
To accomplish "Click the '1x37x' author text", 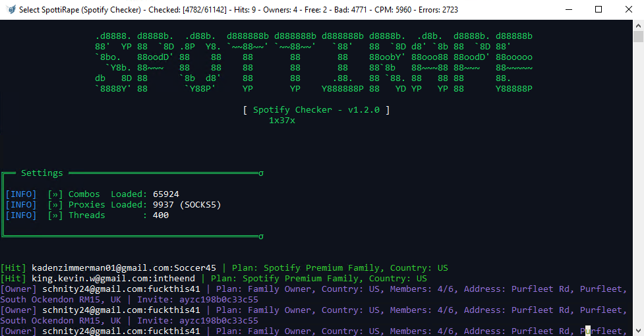I will [282, 121].
